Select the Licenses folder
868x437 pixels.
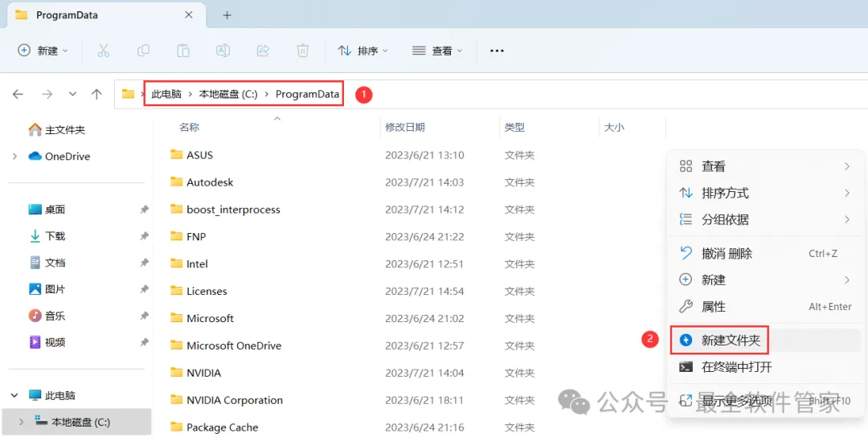tap(199, 291)
